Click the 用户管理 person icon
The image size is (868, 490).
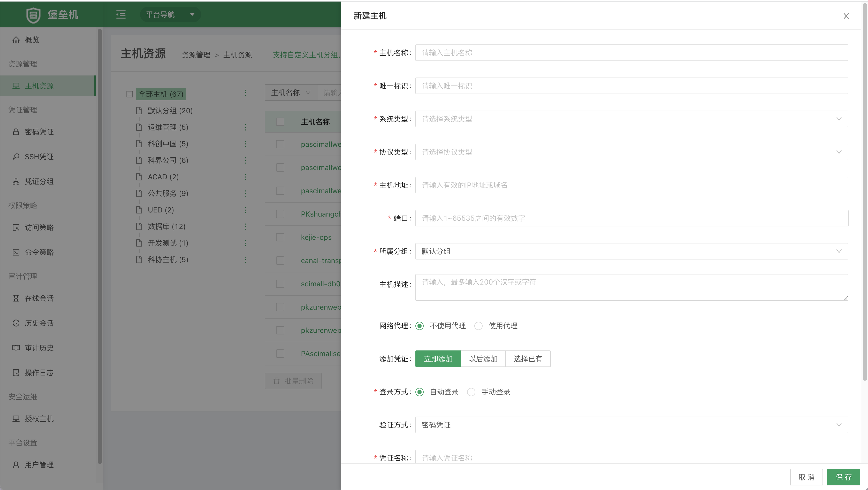pos(16,465)
